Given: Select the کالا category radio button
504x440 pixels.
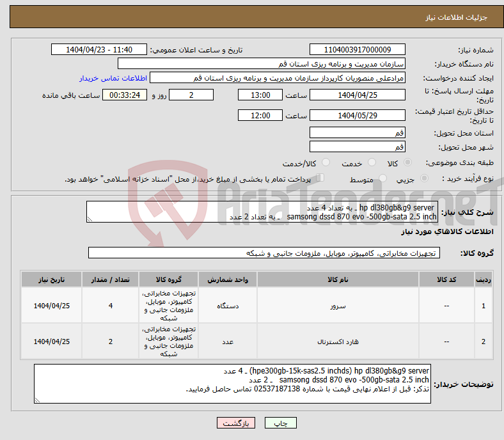Looking at the screenshot, I should (x=407, y=162).
